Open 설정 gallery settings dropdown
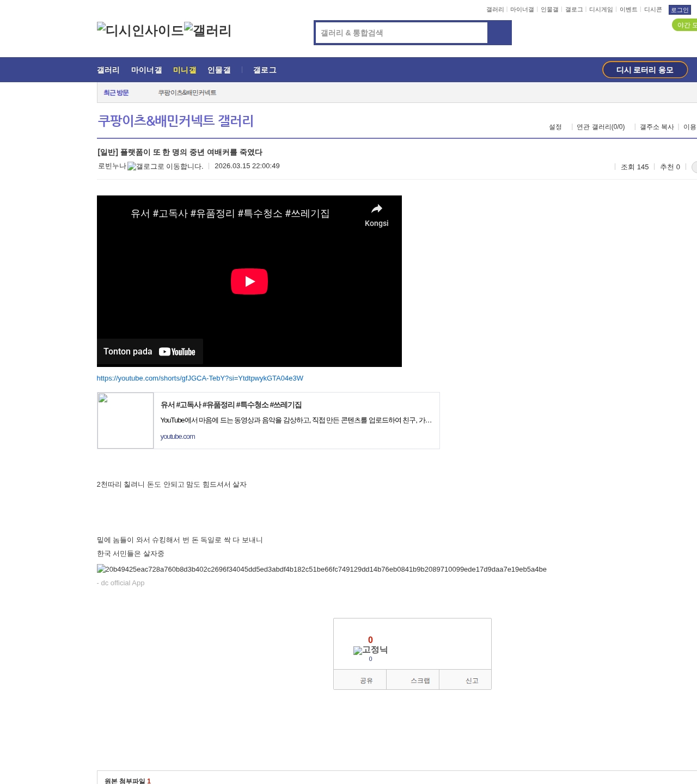 tap(555, 127)
